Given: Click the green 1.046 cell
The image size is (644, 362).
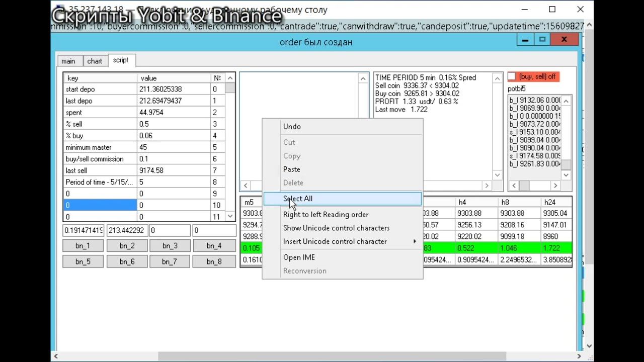Looking at the screenshot, I should point(519,248).
